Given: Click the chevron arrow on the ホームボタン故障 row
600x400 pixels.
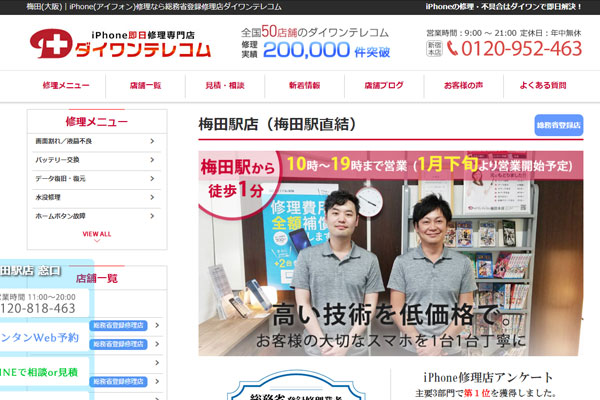Looking at the screenshot, I should point(152,216).
